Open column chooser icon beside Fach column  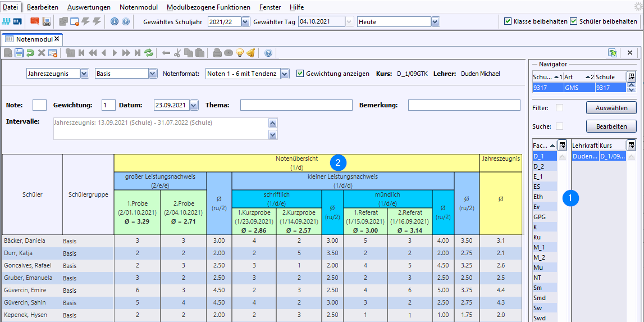coord(562,145)
